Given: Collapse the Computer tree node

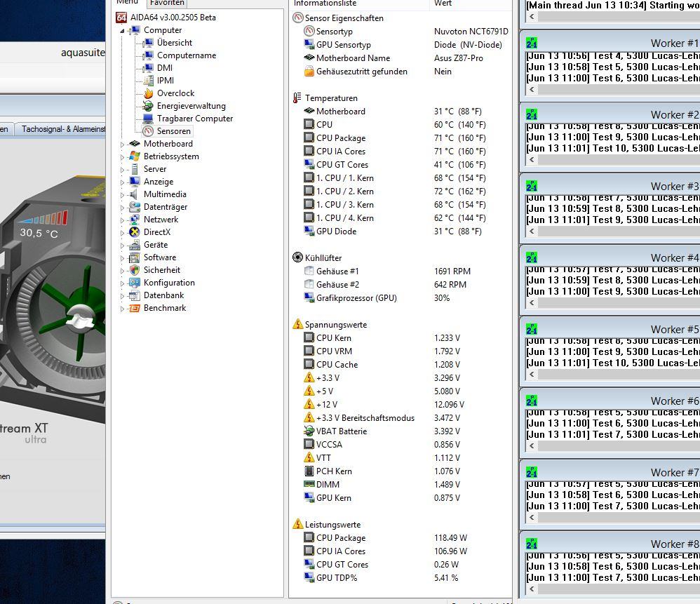Looking at the screenshot, I should [122, 31].
